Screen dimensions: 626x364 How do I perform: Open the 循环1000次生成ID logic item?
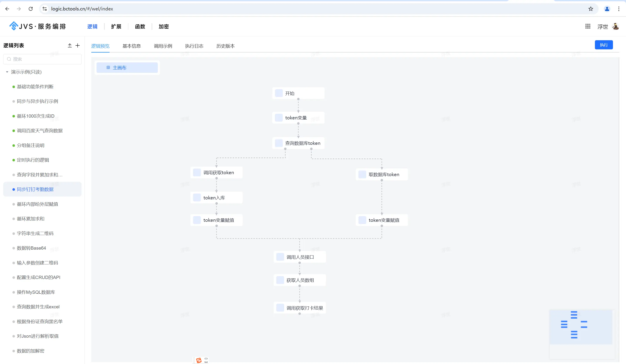click(x=35, y=116)
